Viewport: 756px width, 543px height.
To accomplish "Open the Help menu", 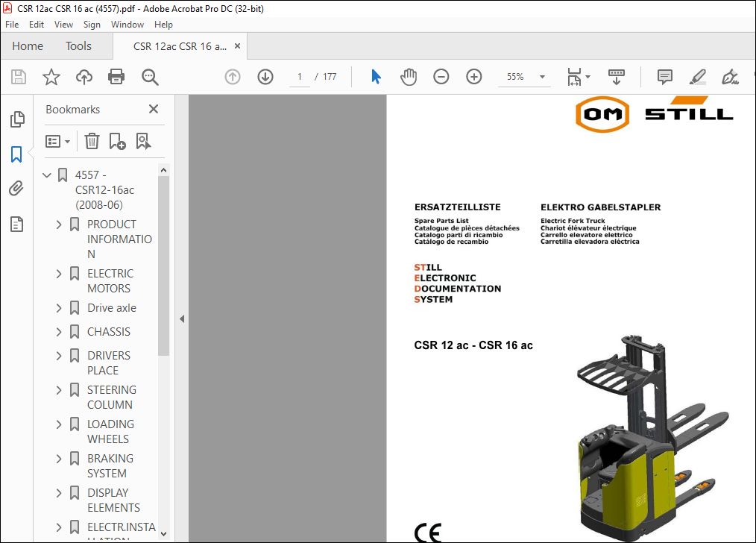I will click(x=163, y=25).
